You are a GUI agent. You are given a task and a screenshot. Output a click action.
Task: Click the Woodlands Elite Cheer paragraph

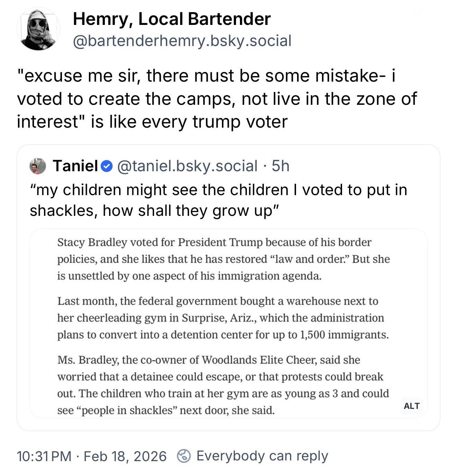223,385
